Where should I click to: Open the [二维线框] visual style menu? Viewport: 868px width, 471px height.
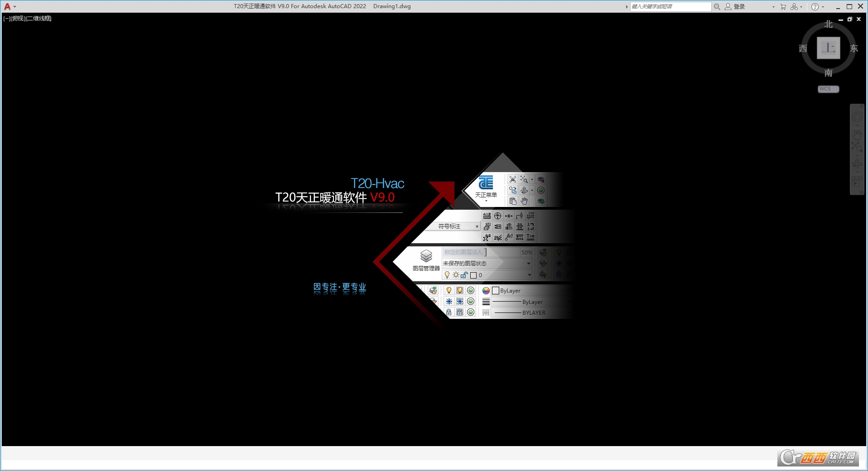click(x=39, y=19)
